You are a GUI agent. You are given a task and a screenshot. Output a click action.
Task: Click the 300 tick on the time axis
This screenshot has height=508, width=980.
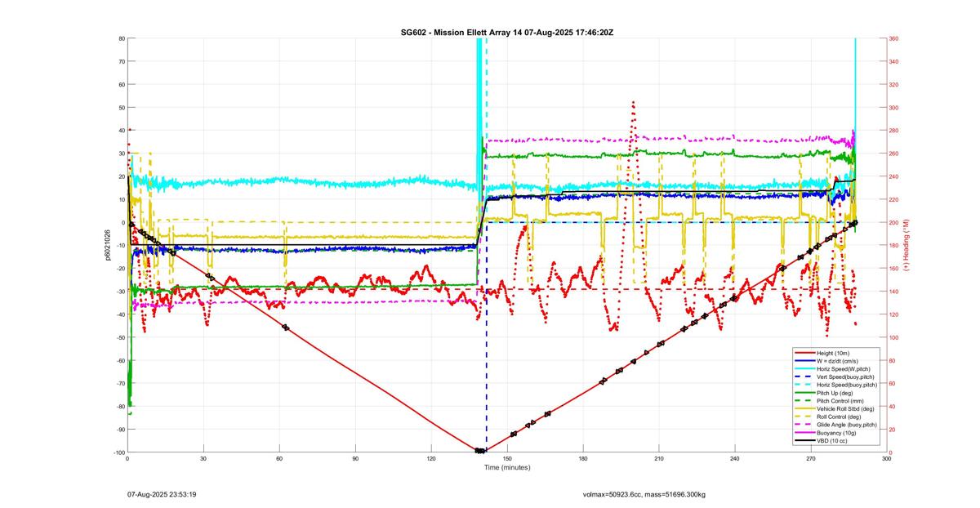(887, 459)
